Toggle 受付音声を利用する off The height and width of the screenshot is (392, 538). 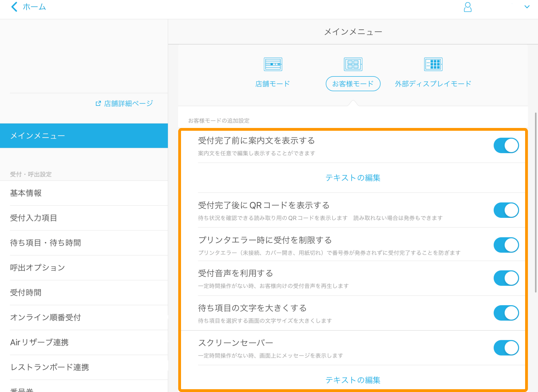506,278
